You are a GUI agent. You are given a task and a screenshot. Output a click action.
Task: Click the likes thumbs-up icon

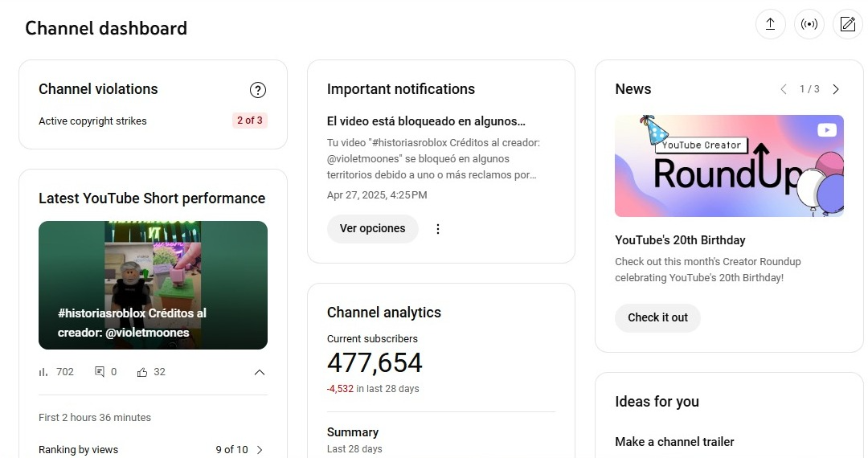pyautogui.click(x=142, y=372)
